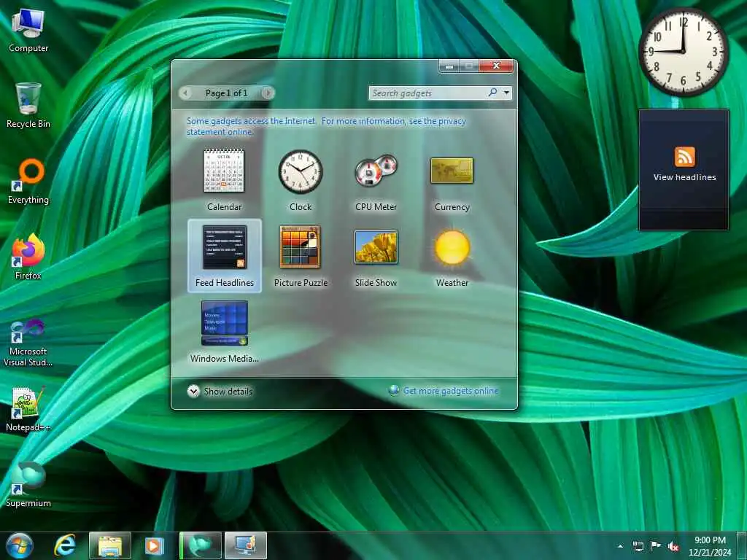Show hidden tray icons arrow
Screen dimensions: 747x560
620,547
